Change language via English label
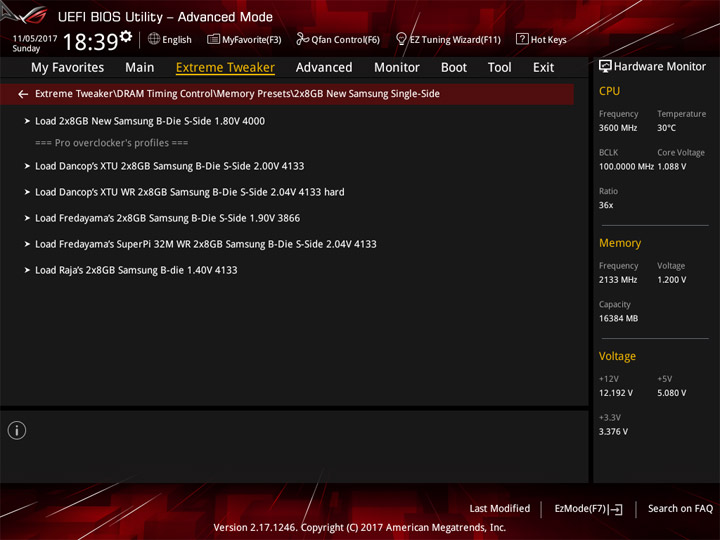This screenshot has width=720, height=540. coord(177,39)
